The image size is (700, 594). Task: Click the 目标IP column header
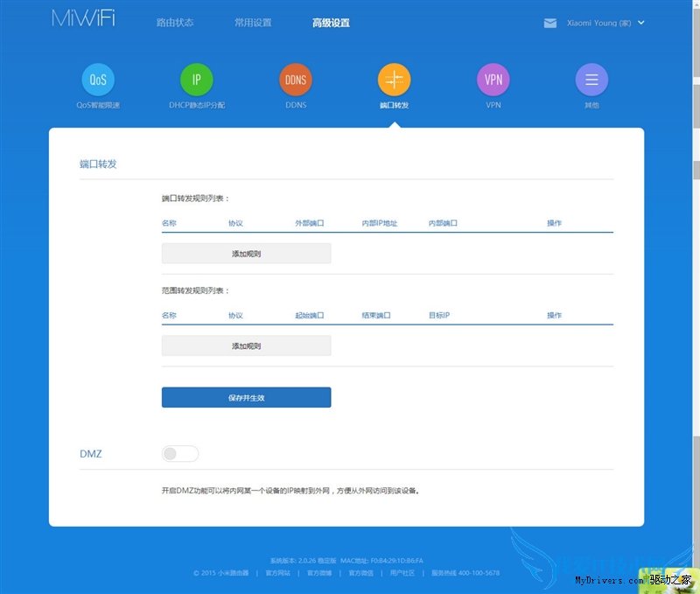click(439, 316)
